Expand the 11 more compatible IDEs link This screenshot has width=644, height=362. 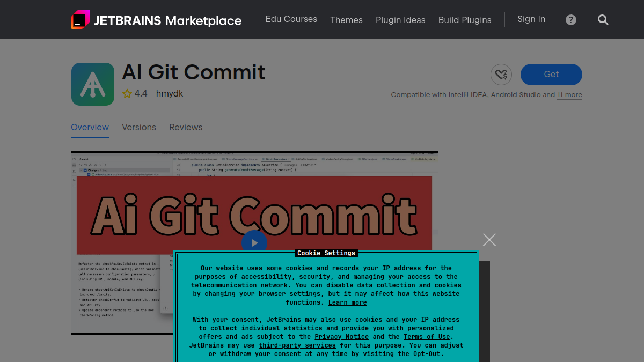569,95
